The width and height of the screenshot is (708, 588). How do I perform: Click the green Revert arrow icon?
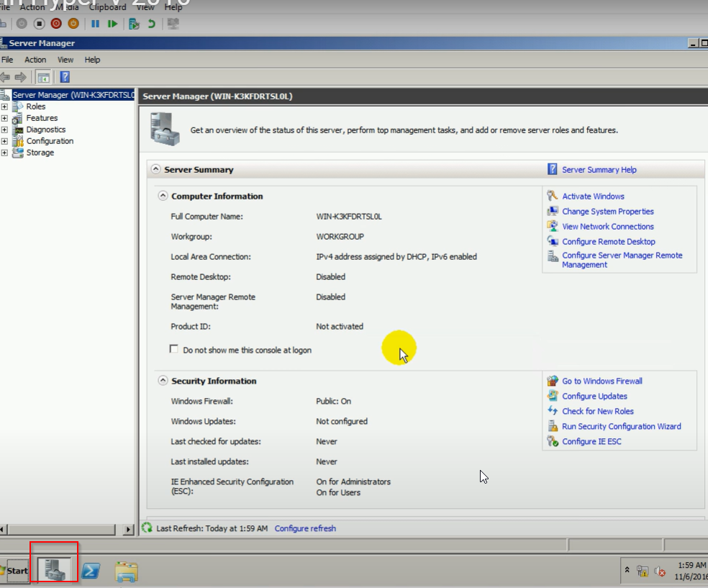152,24
